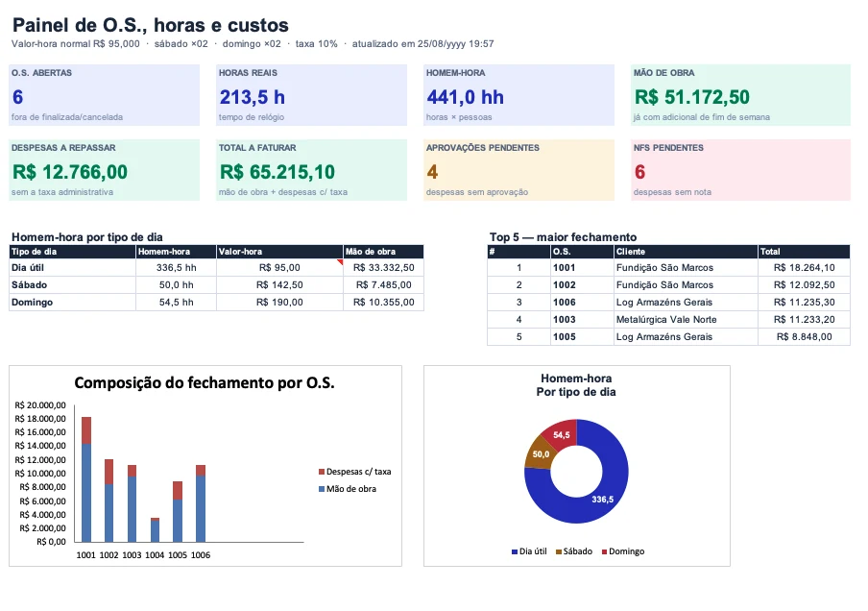Click the "R$ 10.355,00" cell

pos(384,303)
